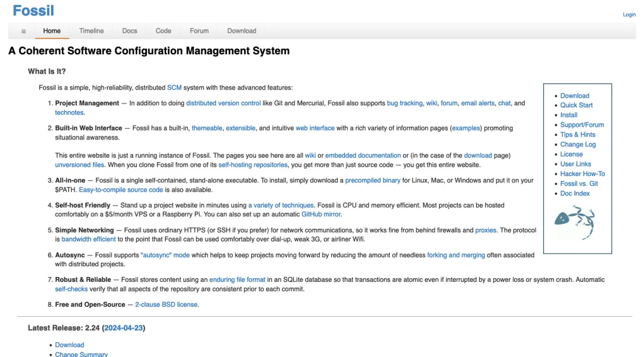Image resolution: width=644 pixels, height=357 pixels.
Task: Click the proxies link
Action: tap(486, 230)
